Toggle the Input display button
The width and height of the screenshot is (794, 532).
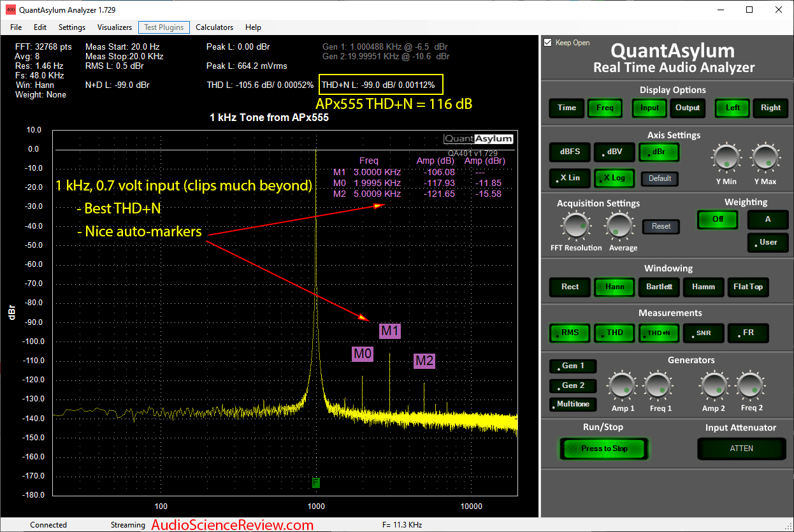(649, 108)
